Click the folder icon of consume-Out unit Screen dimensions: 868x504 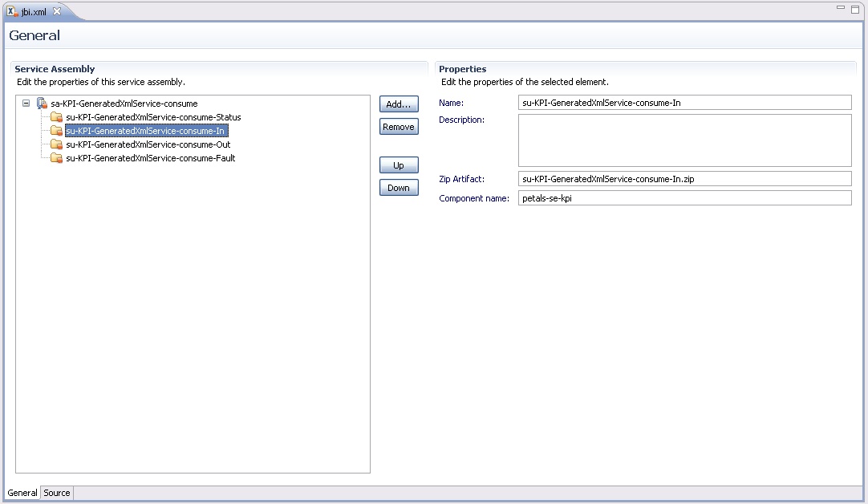(56, 144)
